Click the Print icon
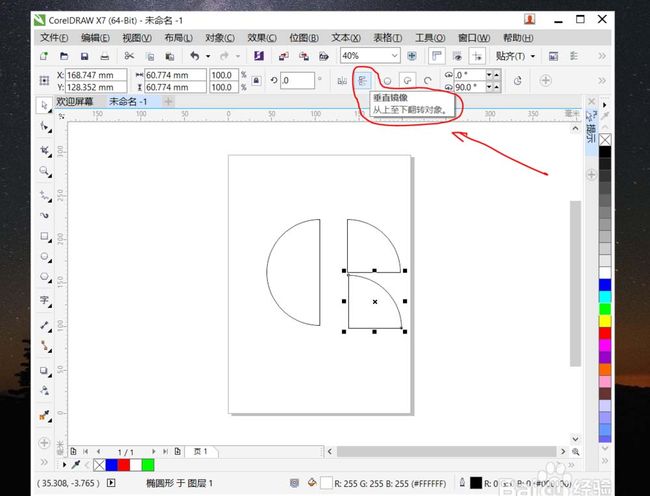 (x=104, y=56)
